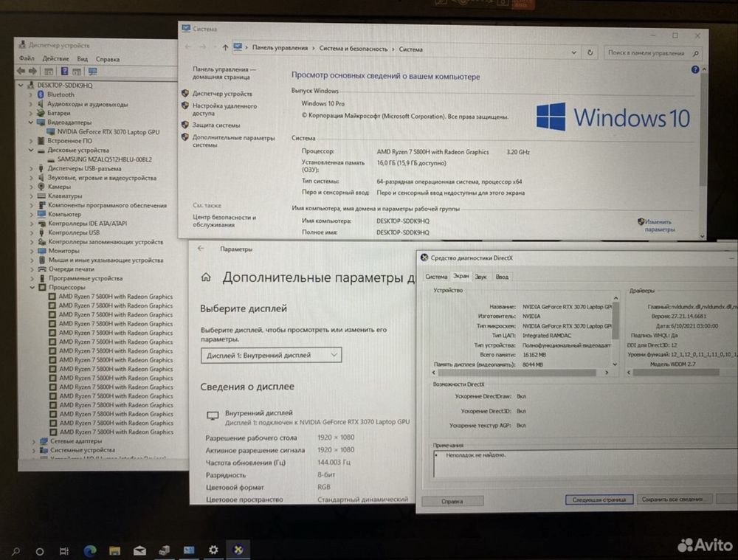This screenshot has height=560, width=738.
Task: Expand Камеры category
Action: (32, 187)
